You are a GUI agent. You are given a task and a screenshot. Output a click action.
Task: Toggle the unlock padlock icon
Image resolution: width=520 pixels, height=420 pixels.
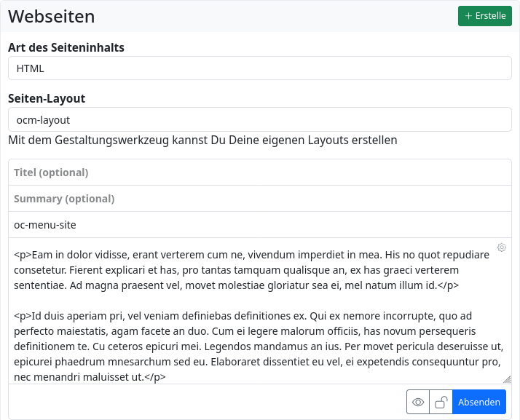pos(441,402)
